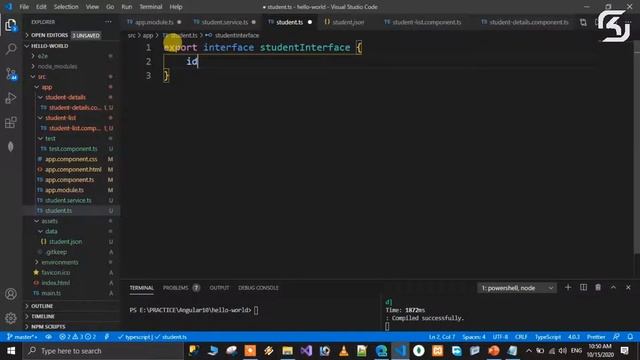Image resolution: width=640 pixels, height=360 pixels.
Task: Click the master branch status item
Action: click(22, 337)
